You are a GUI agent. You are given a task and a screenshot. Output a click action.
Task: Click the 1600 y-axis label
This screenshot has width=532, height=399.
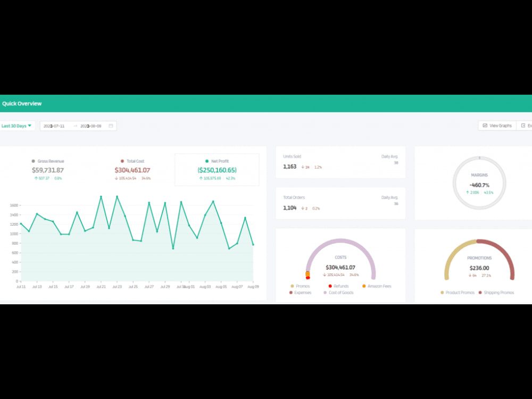(14, 205)
